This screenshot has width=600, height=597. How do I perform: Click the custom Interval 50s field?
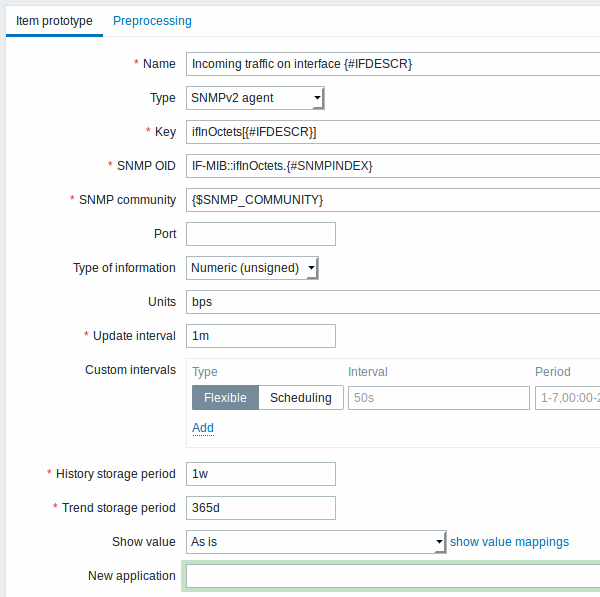[439, 398]
